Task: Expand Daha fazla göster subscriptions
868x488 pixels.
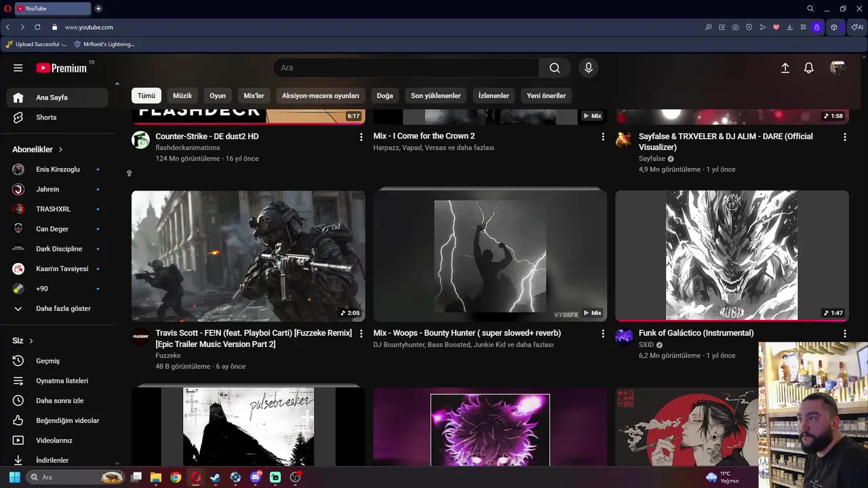Action: (57, 308)
